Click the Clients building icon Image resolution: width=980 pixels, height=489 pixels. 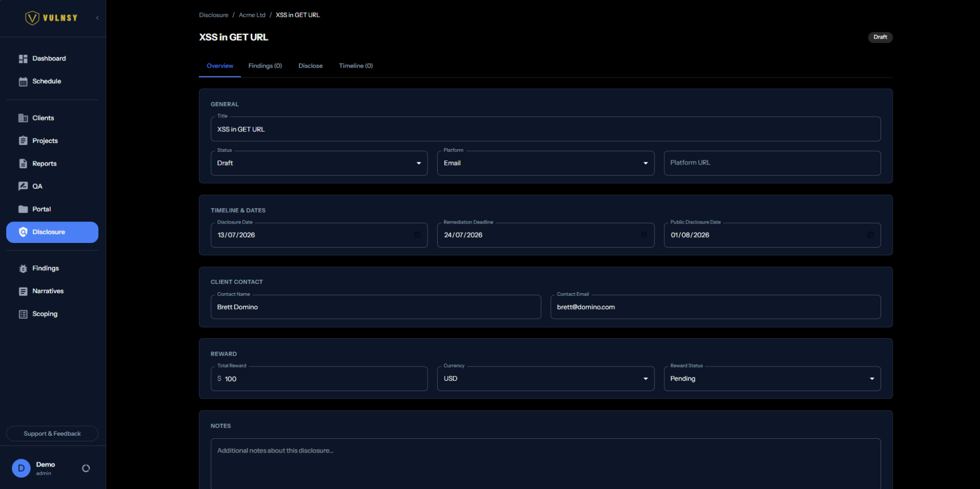coord(23,118)
